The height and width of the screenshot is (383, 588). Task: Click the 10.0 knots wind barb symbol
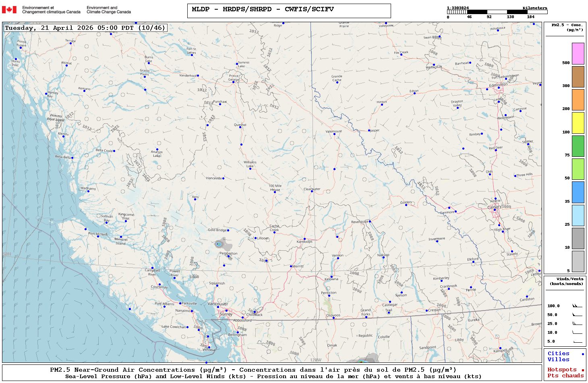(x=577, y=333)
